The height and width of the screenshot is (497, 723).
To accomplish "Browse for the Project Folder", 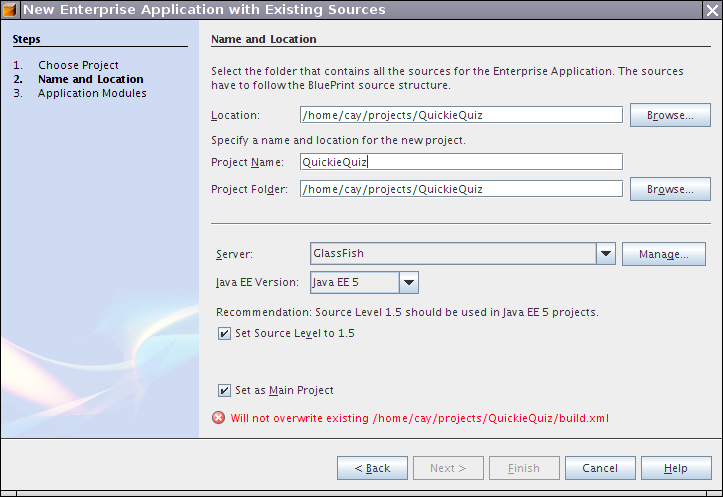I will (670, 189).
